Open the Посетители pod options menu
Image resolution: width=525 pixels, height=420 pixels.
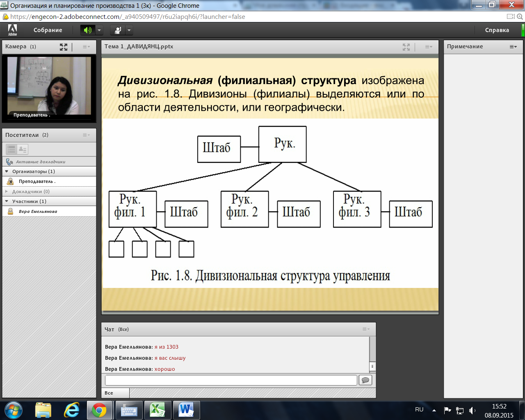point(86,135)
